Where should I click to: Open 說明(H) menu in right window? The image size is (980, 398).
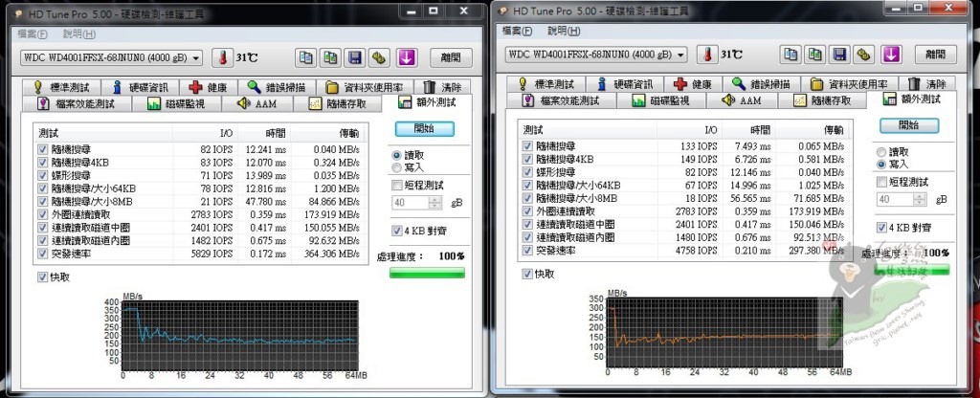pos(565,31)
